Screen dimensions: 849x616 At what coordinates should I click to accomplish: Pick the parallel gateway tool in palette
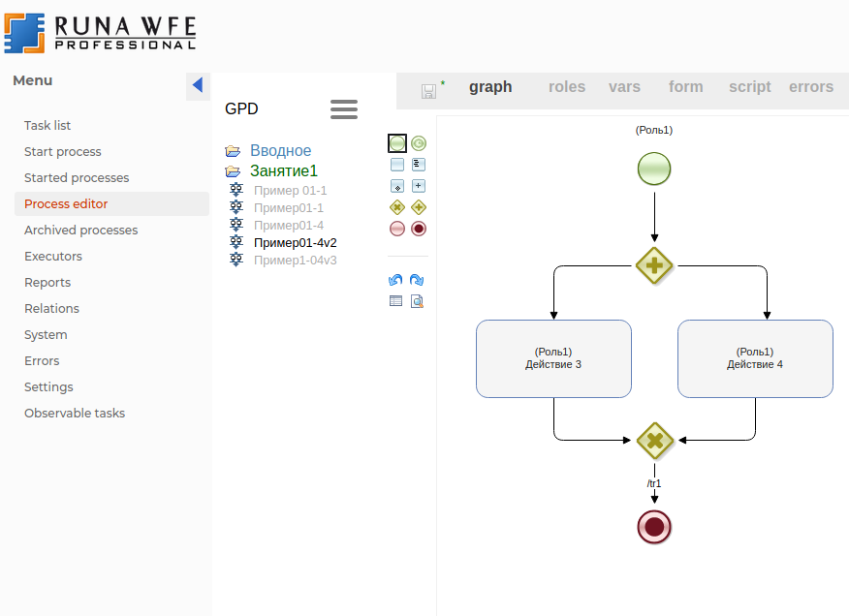[419, 207]
